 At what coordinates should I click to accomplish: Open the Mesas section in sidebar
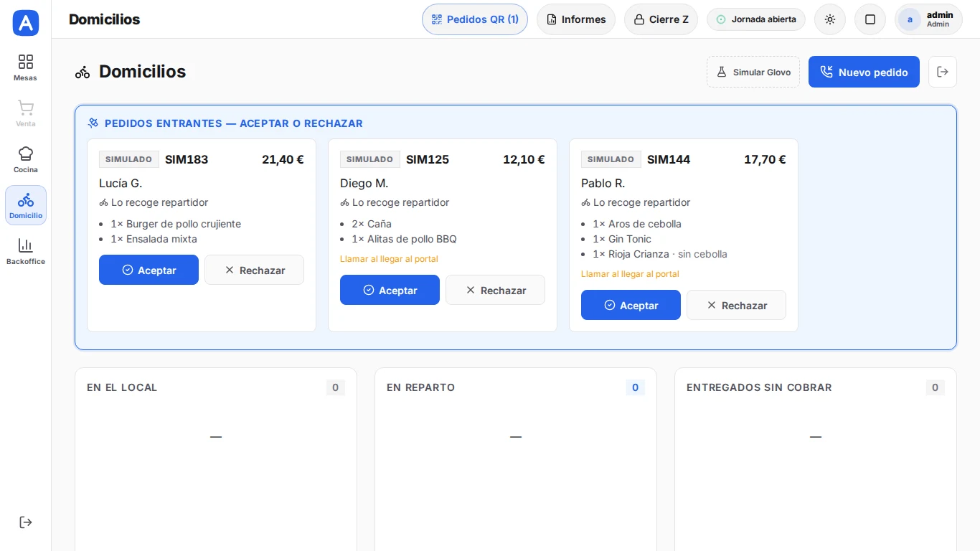26,67
